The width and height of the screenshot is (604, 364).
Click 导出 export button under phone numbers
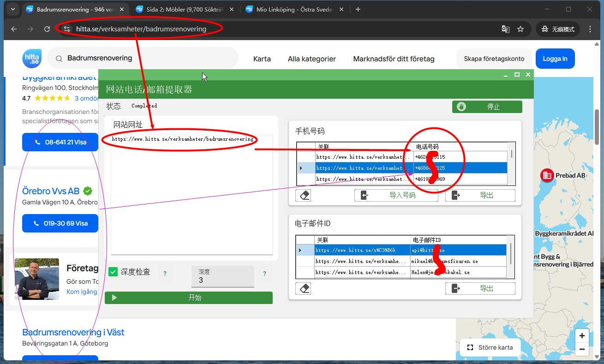[x=480, y=196]
